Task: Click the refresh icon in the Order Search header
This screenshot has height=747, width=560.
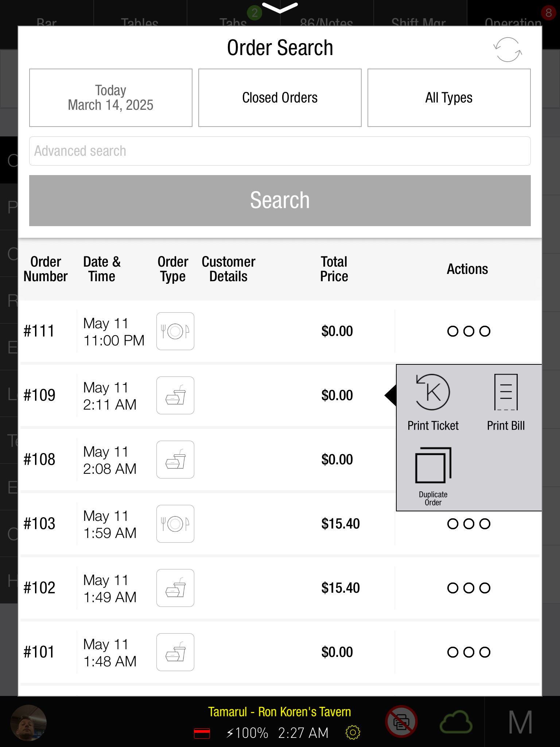Action: 507,50
